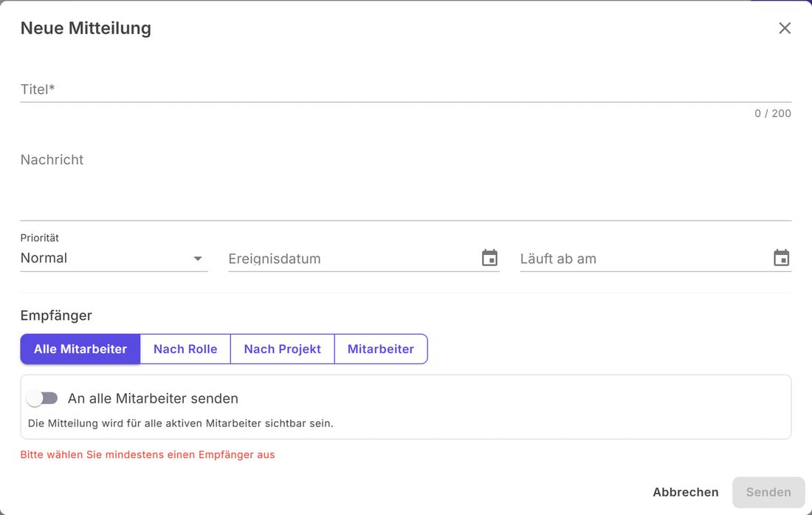Open the Ereignisdatum calendar picker icon
The height and width of the screenshot is (515, 812).
(489, 258)
